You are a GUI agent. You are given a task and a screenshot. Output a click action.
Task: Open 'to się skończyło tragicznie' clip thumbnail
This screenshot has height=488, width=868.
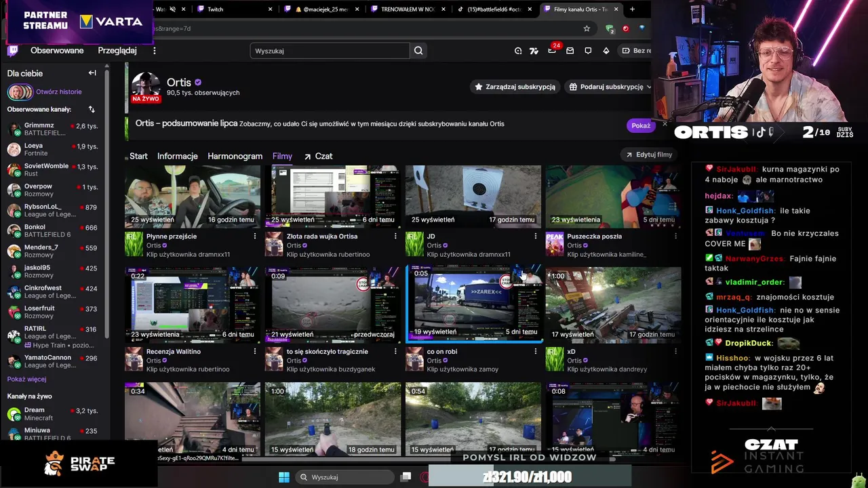(x=333, y=304)
